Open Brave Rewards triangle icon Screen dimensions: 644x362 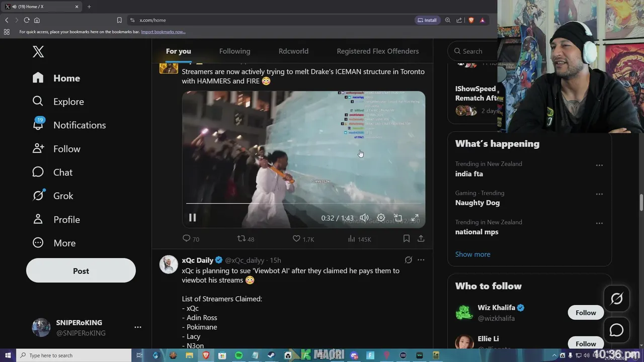click(482, 20)
